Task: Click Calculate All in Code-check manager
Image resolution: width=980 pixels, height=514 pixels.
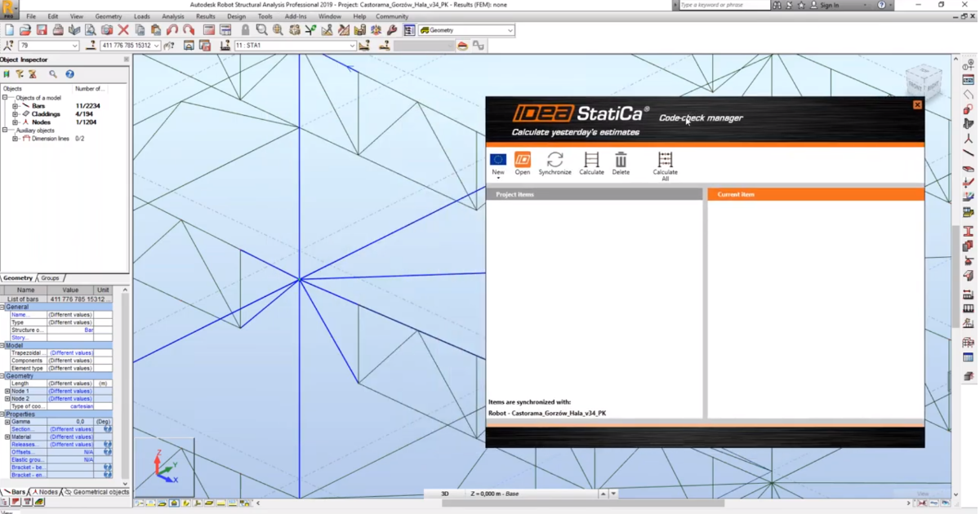Action: point(665,166)
